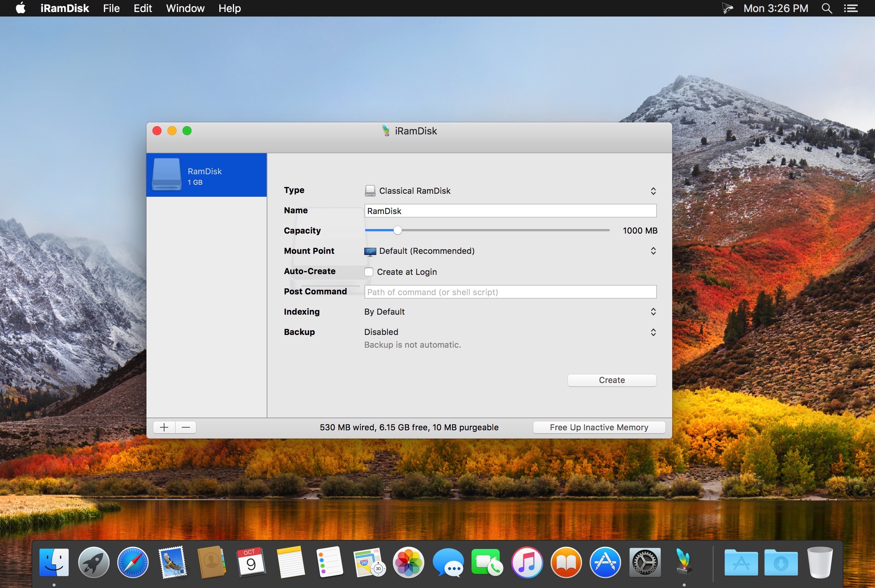Open the Applications folder in the Dock

(x=741, y=562)
